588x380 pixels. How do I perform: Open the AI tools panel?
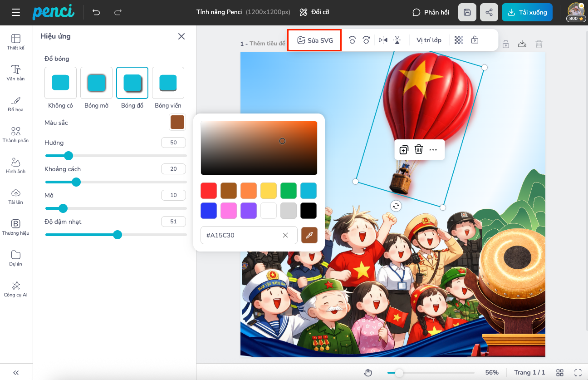16,289
